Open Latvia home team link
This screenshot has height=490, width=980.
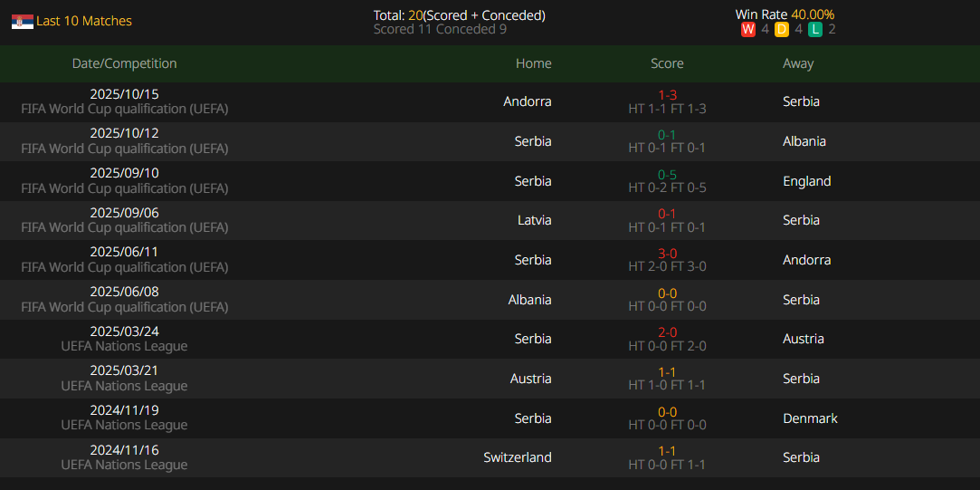(533, 220)
